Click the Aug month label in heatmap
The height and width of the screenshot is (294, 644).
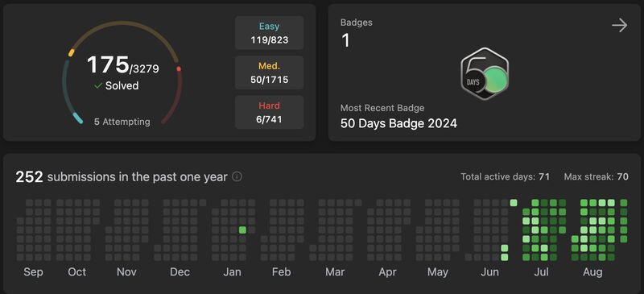tap(592, 271)
